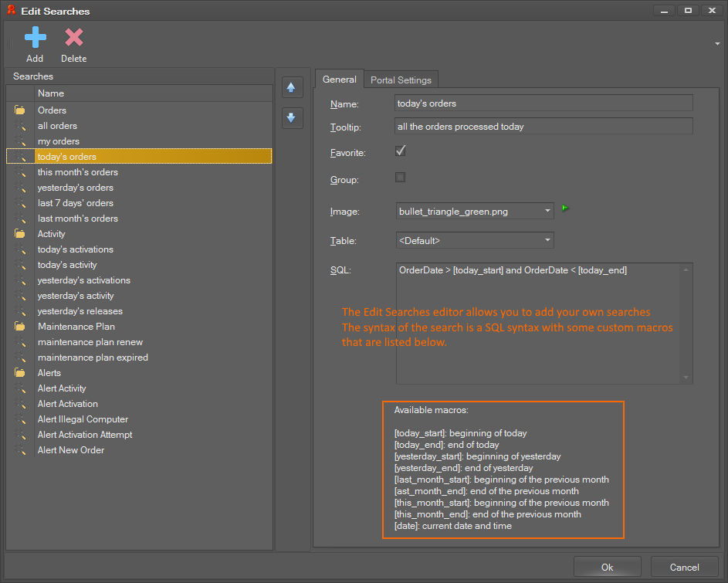Click search icon beside maintenance plan renew
The height and width of the screenshot is (583, 728).
pyautogui.click(x=20, y=342)
